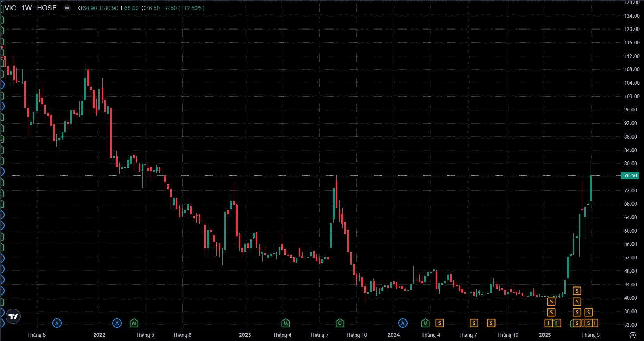Open orange S marker right of 2024 M marker
Viewport: 644px width, 341px height.
440,323
